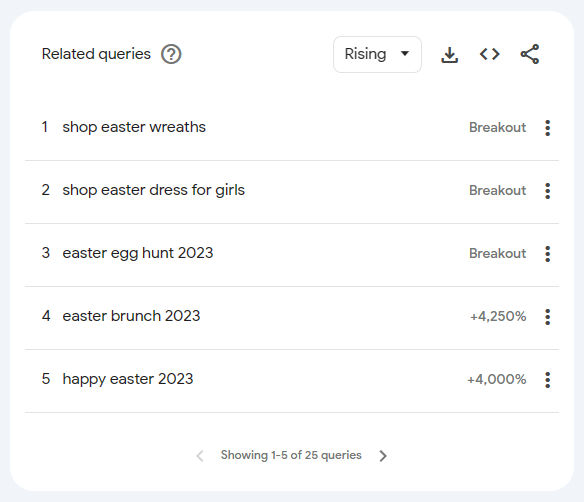Open the happy easter 2023 query
The height and width of the screenshot is (502, 584).
tap(128, 379)
